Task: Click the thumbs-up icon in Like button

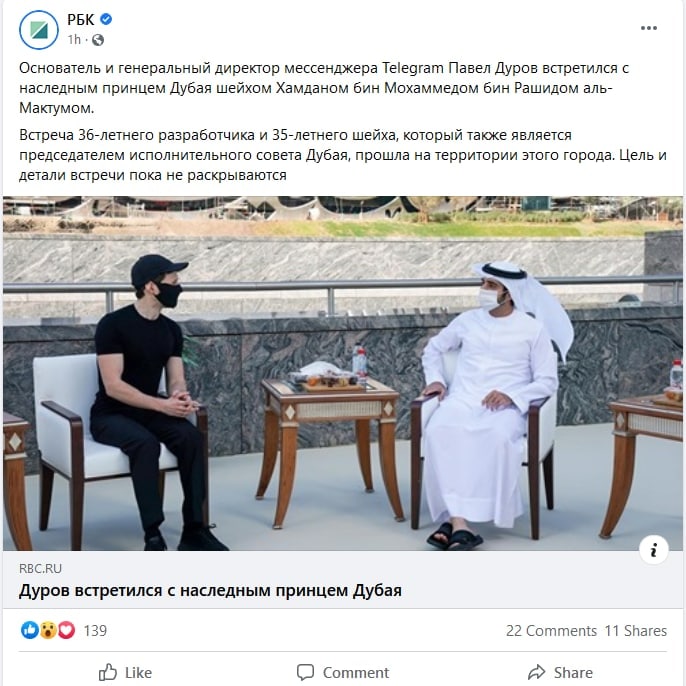Action: [x=108, y=672]
